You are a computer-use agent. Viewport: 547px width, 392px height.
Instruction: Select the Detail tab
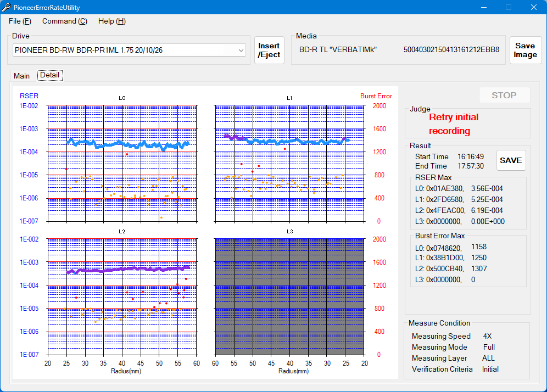pyautogui.click(x=49, y=75)
